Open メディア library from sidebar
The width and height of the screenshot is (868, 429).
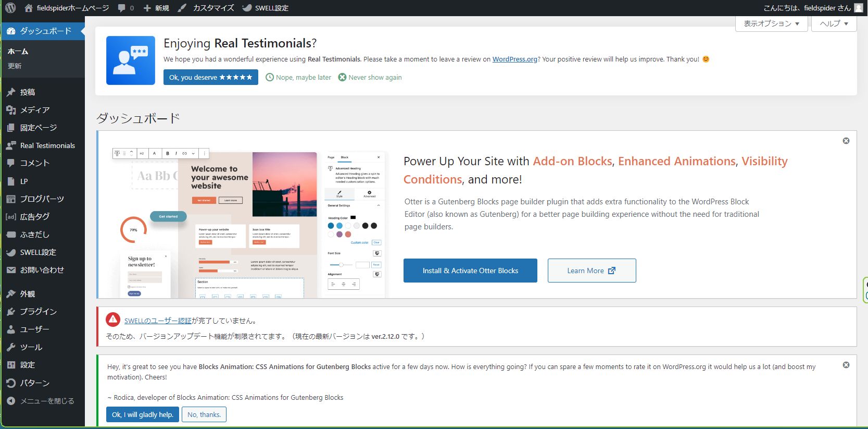[34, 110]
